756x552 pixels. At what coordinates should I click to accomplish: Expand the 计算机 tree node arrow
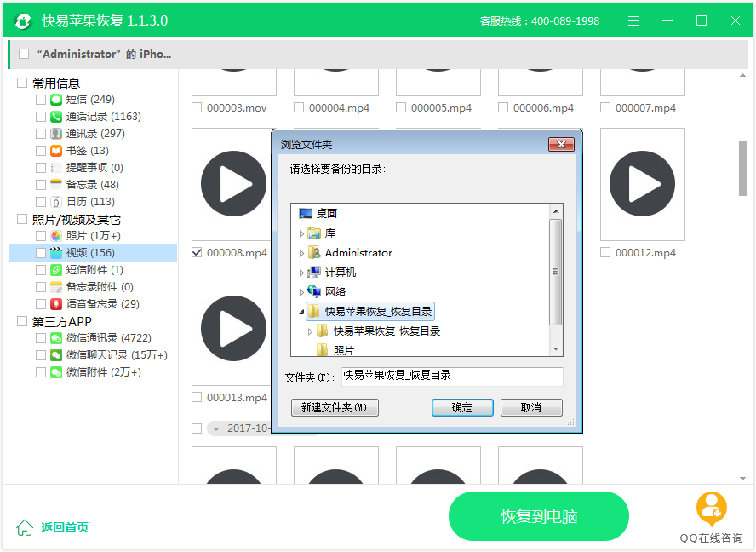(x=302, y=273)
